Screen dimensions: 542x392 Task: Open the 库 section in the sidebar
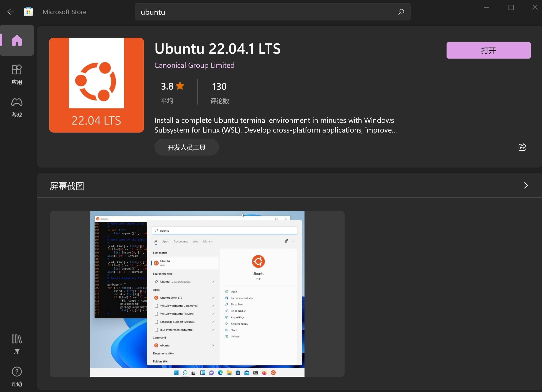click(x=17, y=344)
